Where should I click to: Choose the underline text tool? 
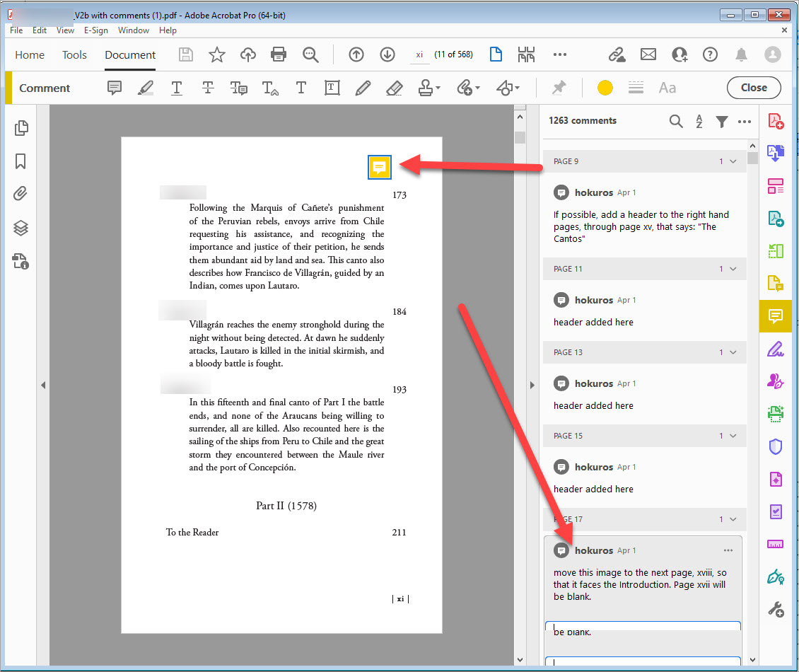pyautogui.click(x=177, y=88)
